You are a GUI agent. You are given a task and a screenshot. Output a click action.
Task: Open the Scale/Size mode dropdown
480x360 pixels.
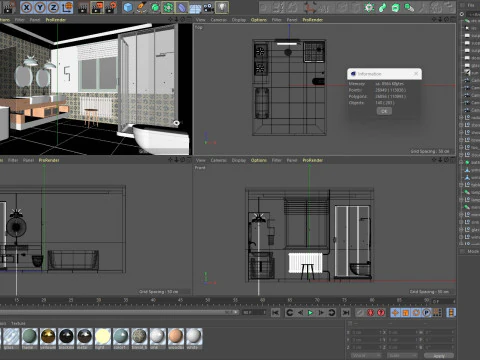402,356
